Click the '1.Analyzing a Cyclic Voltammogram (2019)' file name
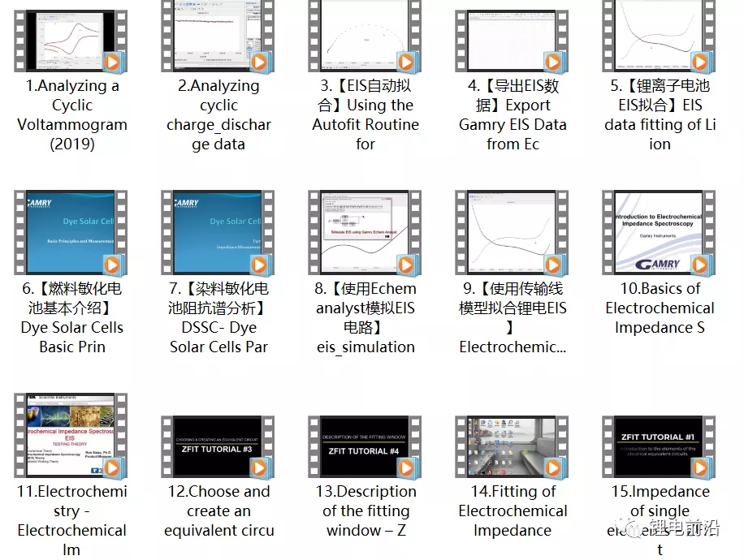This screenshot has width=744, height=560. [x=71, y=115]
